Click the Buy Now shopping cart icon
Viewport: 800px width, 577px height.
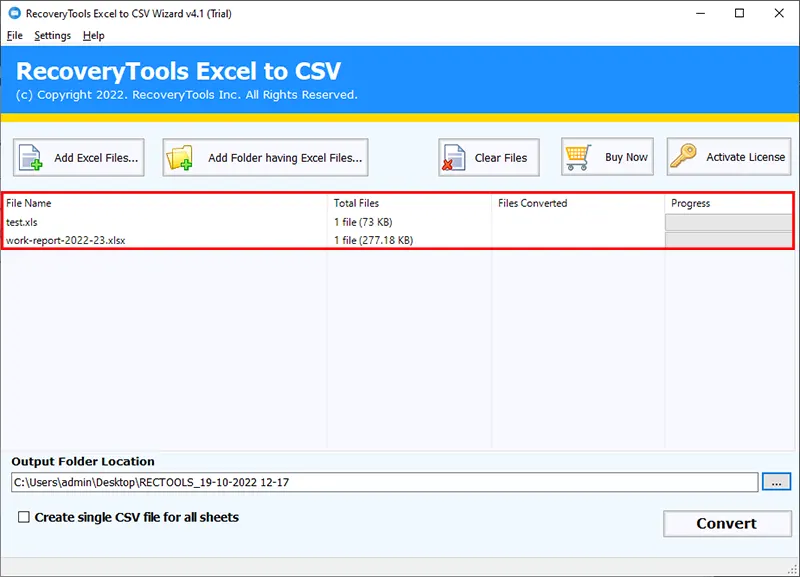[x=580, y=157]
